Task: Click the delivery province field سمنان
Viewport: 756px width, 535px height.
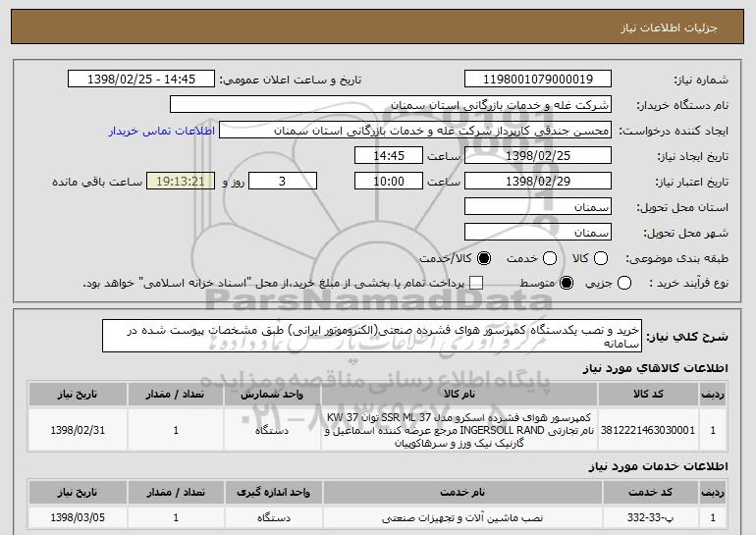Action: (x=538, y=207)
